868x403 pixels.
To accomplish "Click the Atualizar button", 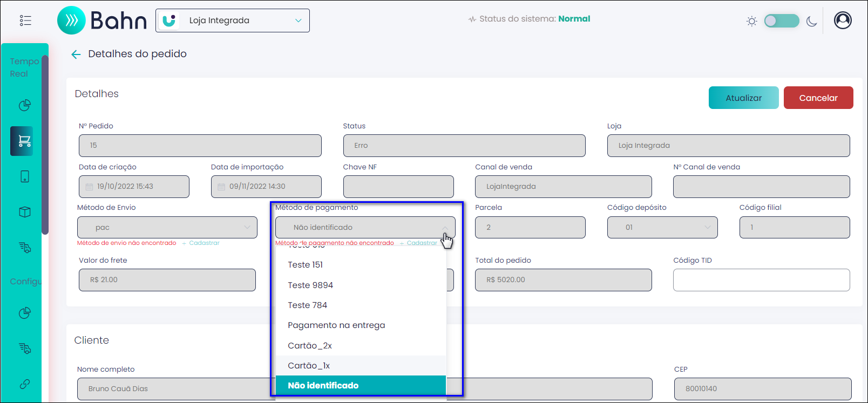I will point(743,98).
